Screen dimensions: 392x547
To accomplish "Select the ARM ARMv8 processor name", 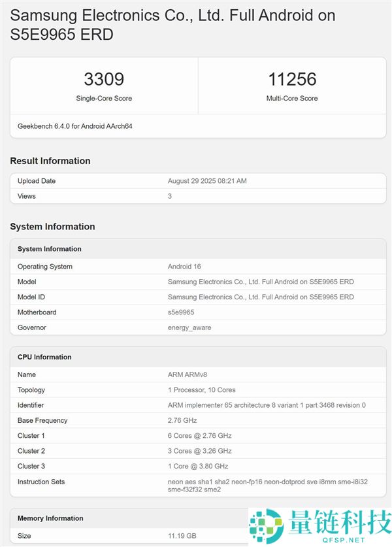I will pyautogui.click(x=188, y=374).
